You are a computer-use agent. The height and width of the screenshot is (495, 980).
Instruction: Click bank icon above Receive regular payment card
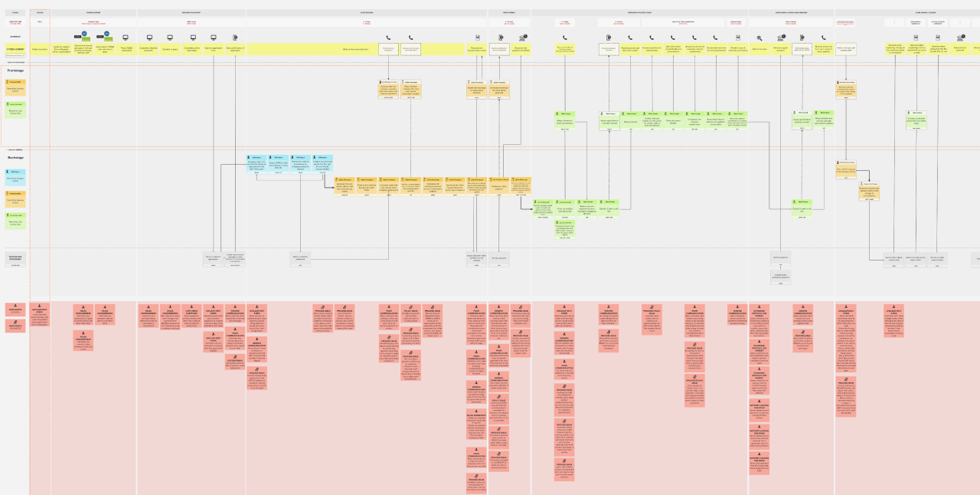click(x=781, y=37)
